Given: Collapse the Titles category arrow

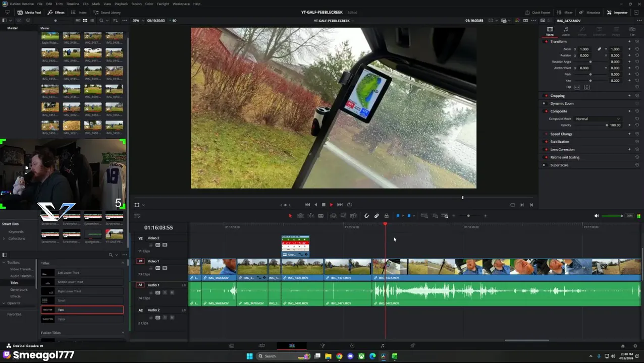Looking at the screenshot, I should tap(122, 263).
